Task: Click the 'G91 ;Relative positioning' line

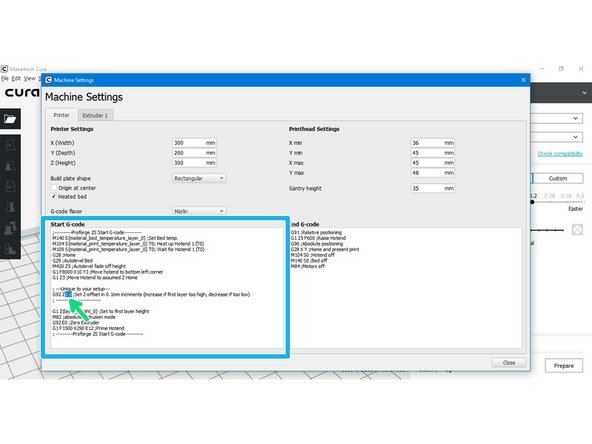Action: 316,233
